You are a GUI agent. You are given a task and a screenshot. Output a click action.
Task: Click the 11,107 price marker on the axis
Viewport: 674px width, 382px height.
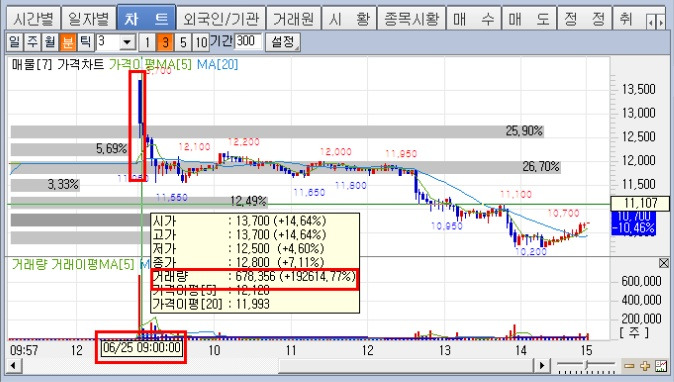click(640, 203)
